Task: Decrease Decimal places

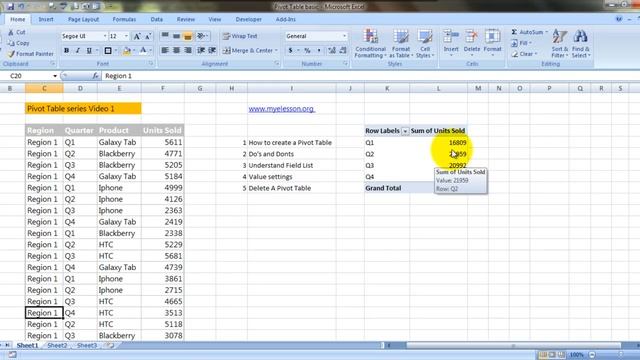Action: coord(343,51)
